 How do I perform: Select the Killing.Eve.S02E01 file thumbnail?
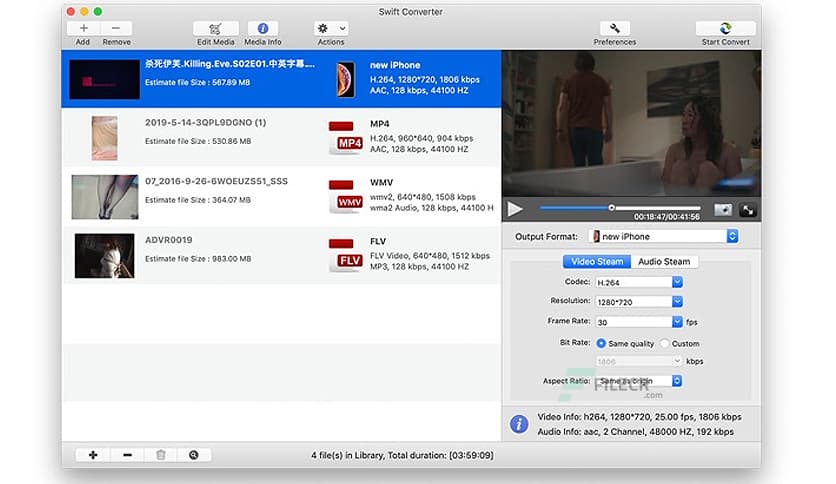tap(104, 79)
